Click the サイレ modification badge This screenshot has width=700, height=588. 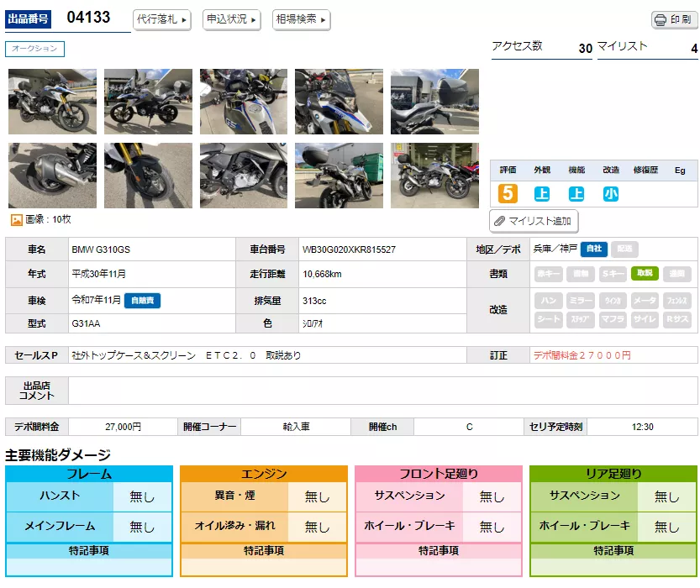click(x=645, y=319)
